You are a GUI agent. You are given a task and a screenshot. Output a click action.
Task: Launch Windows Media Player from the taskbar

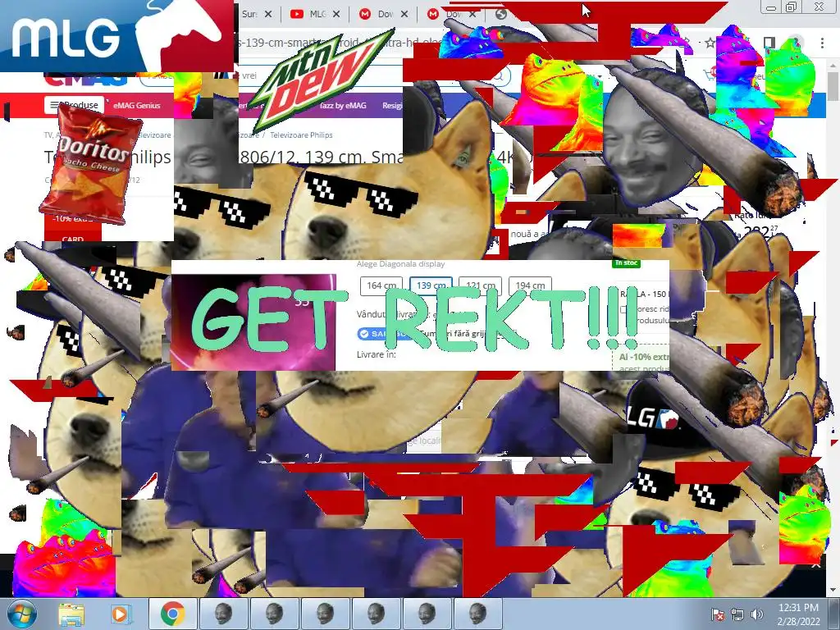121,614
